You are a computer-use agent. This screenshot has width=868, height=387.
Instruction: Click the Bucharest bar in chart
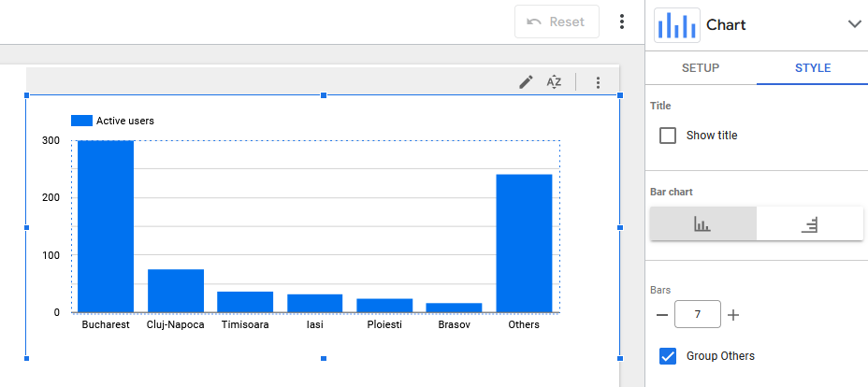106,226
